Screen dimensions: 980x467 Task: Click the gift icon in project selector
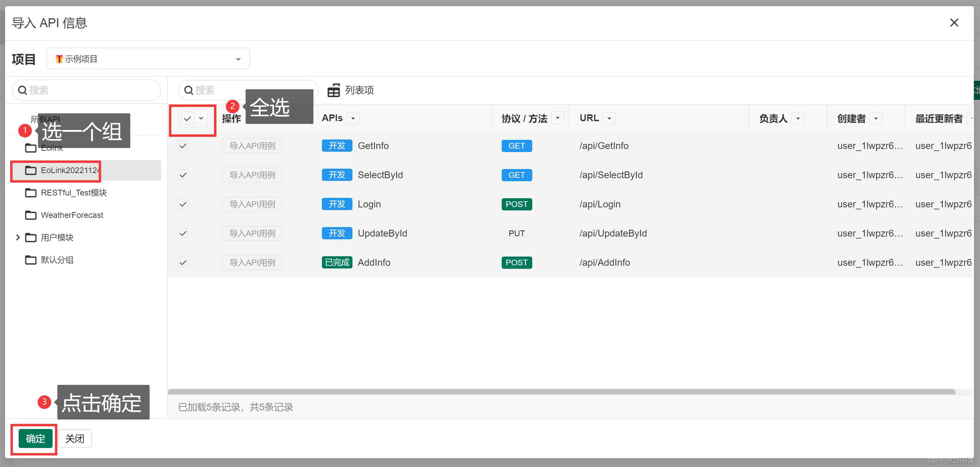(59, 59)
